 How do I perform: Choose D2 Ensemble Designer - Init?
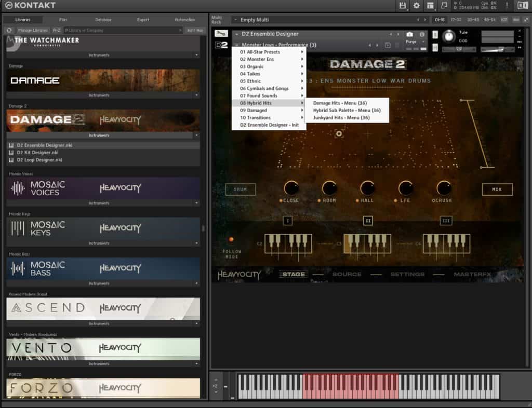coord(269,125)
